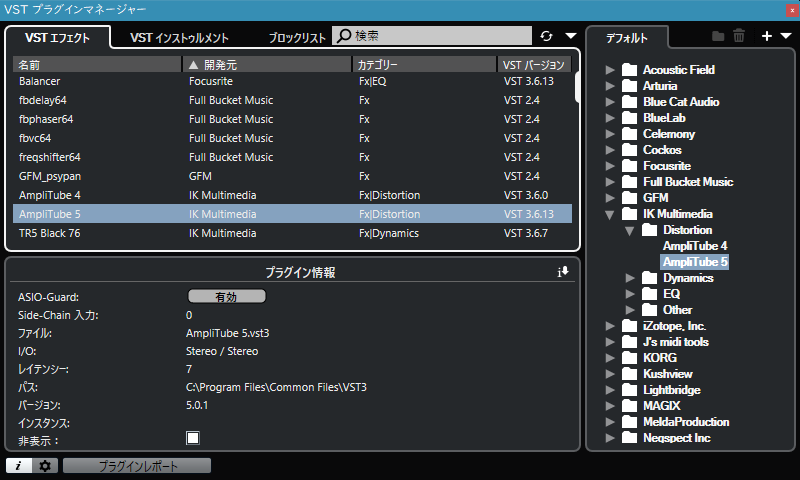Image resolution: width=800 pixels, height=480 pixels.
Task: Click the Full Bucket Music folder icon
Action: pyautogui.click(x=630, y=182)
